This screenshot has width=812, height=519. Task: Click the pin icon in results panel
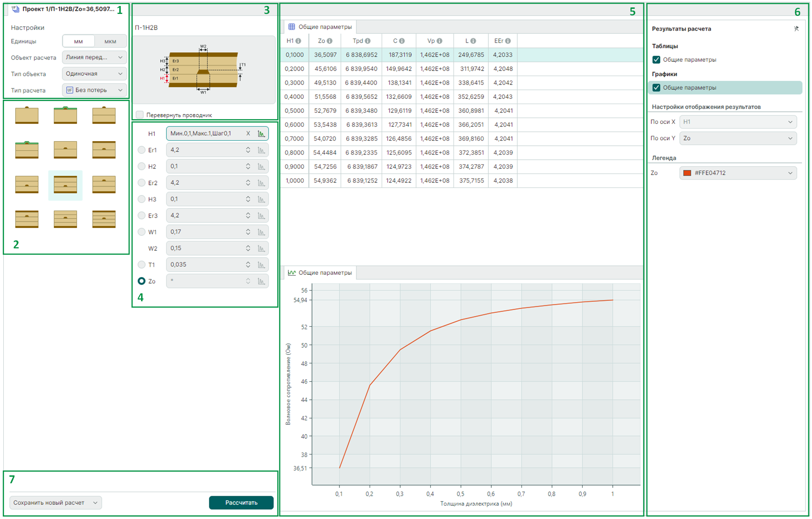pos(796,29)
